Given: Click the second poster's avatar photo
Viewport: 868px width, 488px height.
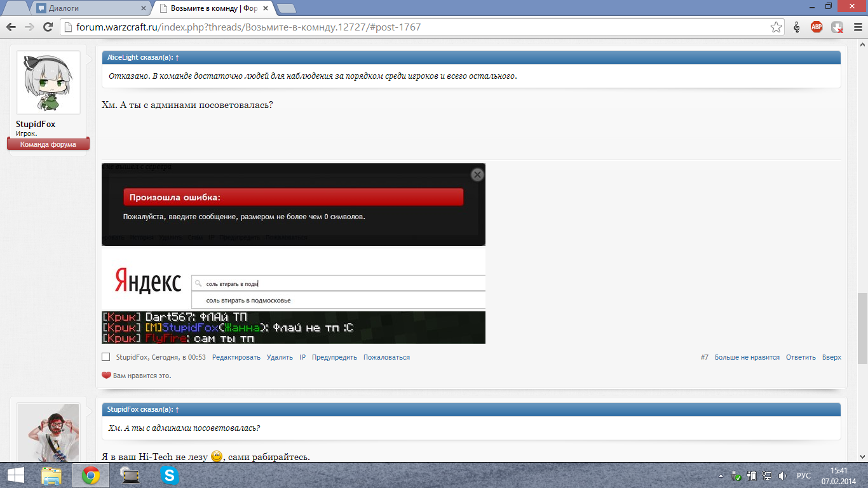Looking at the screenshot, I should click(48, 433).
